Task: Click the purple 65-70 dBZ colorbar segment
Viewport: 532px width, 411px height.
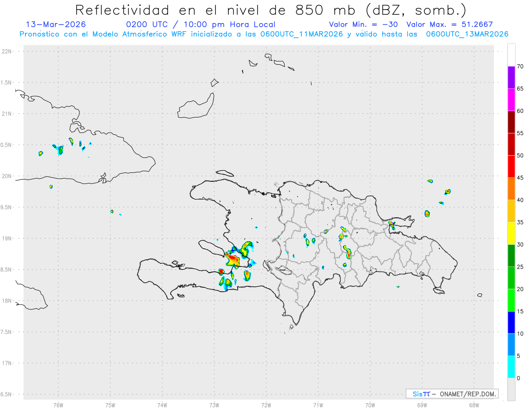Action: [x=511, y=78]
